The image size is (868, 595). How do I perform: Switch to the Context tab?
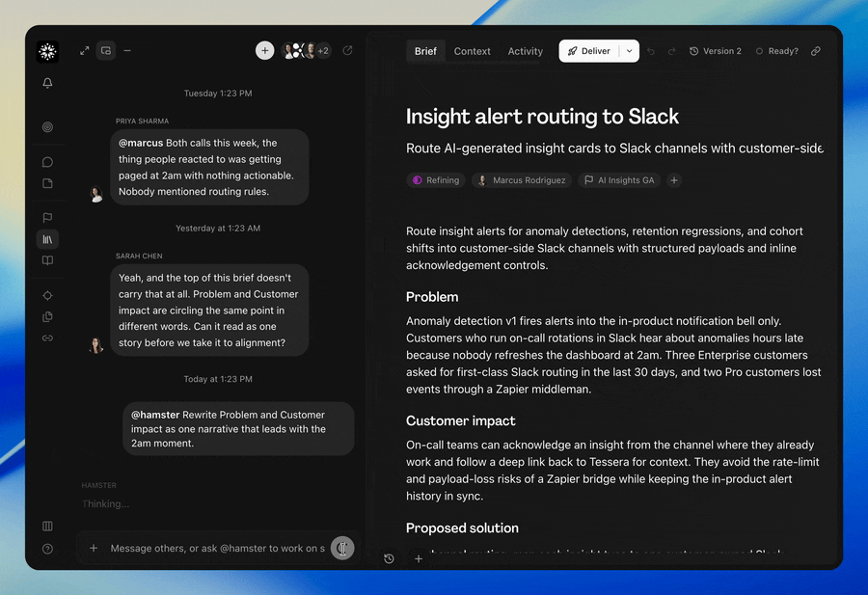(x=473, y=51)
